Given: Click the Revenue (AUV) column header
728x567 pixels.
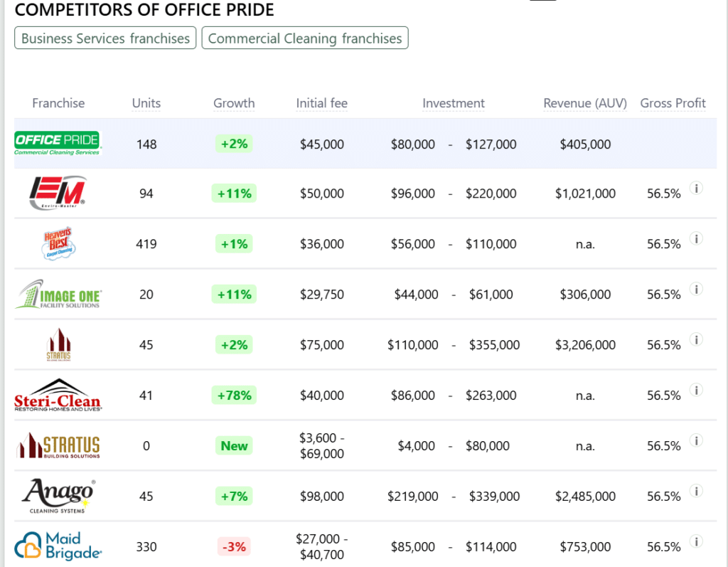Looking at the screenshot, I should point(585,103).
